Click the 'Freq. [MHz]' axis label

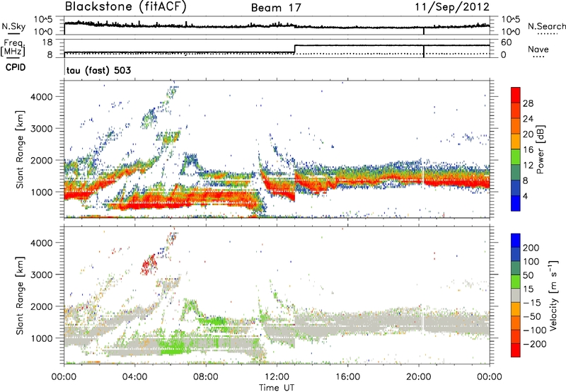(13, 47)
